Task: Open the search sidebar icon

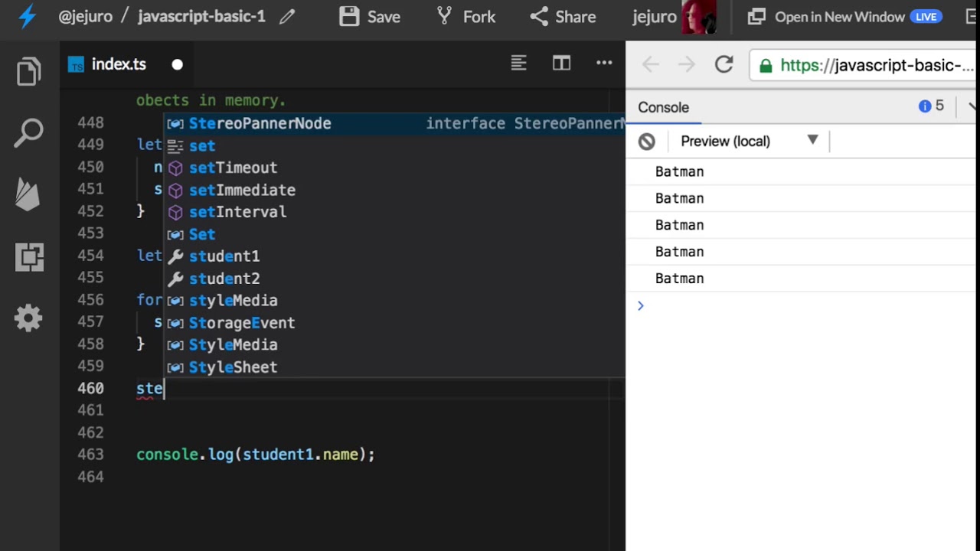Action: 28,133
